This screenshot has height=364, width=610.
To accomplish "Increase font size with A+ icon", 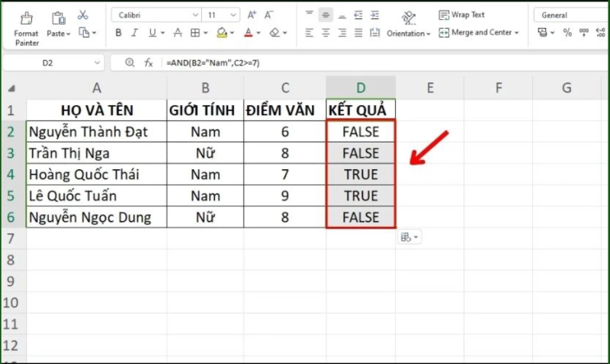I will point(252,15).
